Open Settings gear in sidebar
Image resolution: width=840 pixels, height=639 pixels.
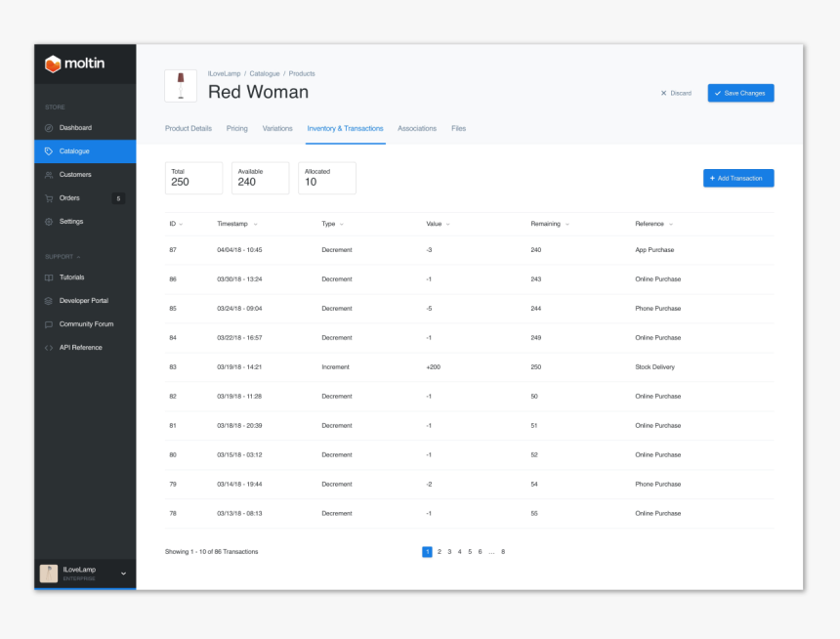[49, 222]
